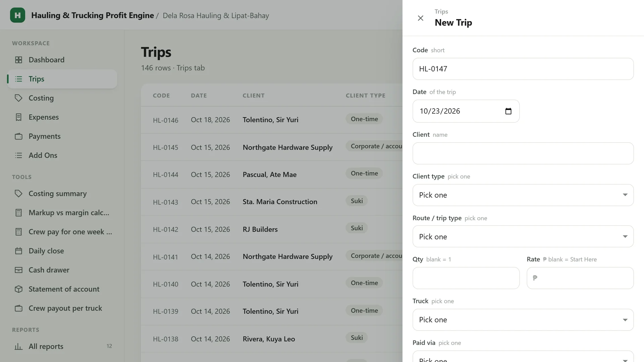Click the Cash drawer icon
This screenshot has height=362, width=644.
coord(19,270)
